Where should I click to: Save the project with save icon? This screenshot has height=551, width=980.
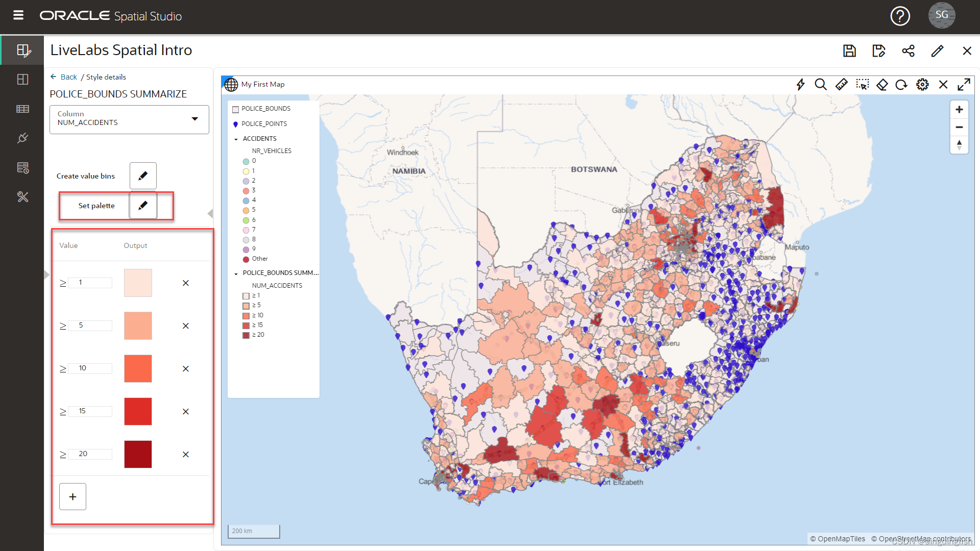click(849, 51)
